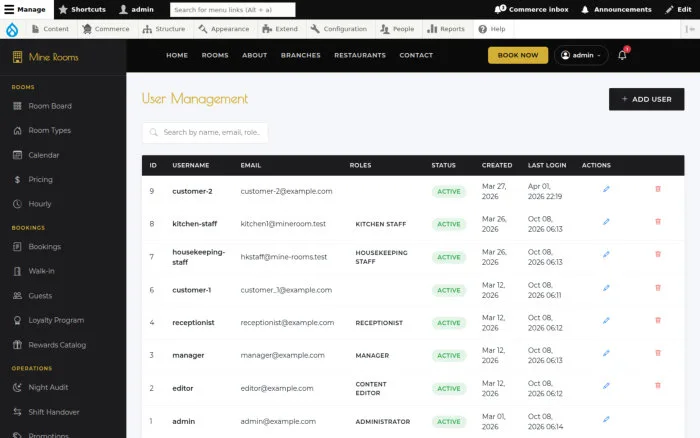The width and height of the screenshot is (700, 438).
Task: Open the Extend admin menu
Action: pos(280,29)
